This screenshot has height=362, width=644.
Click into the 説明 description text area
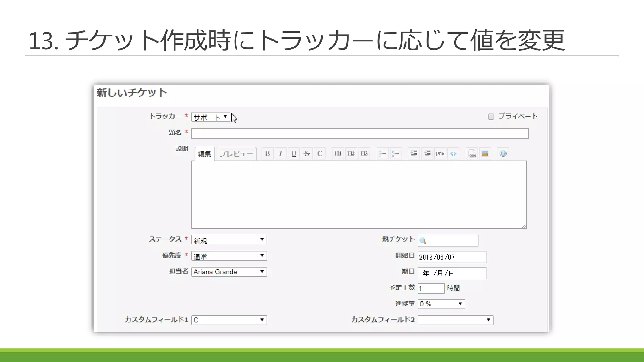coord(359,195)
